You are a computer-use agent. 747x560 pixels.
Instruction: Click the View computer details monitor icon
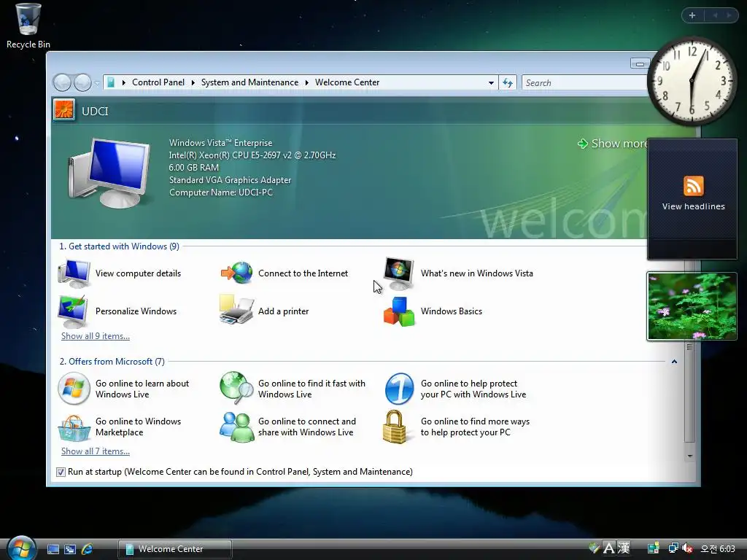point(74,273)
